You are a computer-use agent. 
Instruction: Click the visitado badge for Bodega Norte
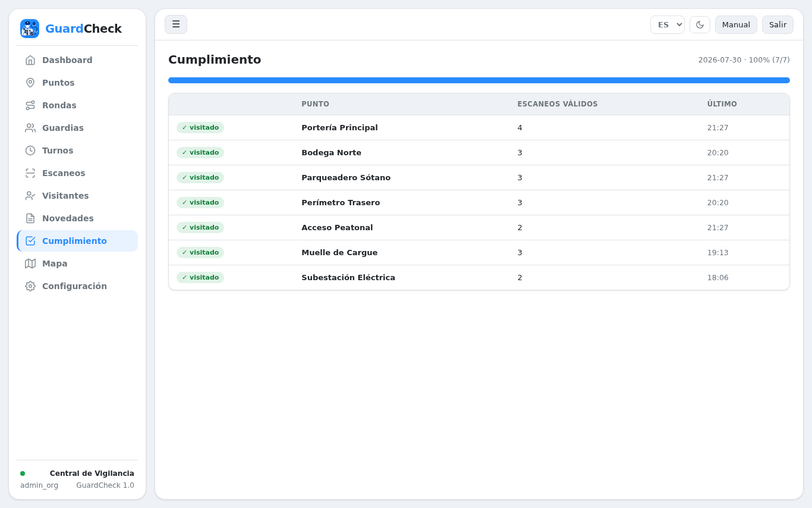(x=200, y=153)
